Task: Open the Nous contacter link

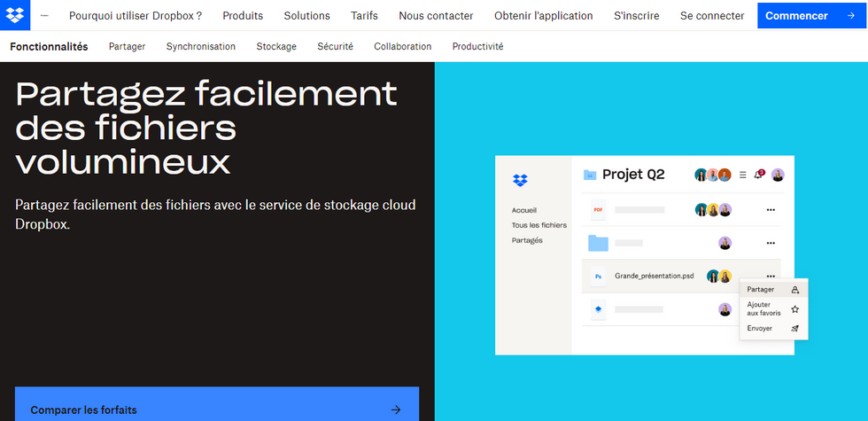Action: pyautogui.click(x=436, y=16)
